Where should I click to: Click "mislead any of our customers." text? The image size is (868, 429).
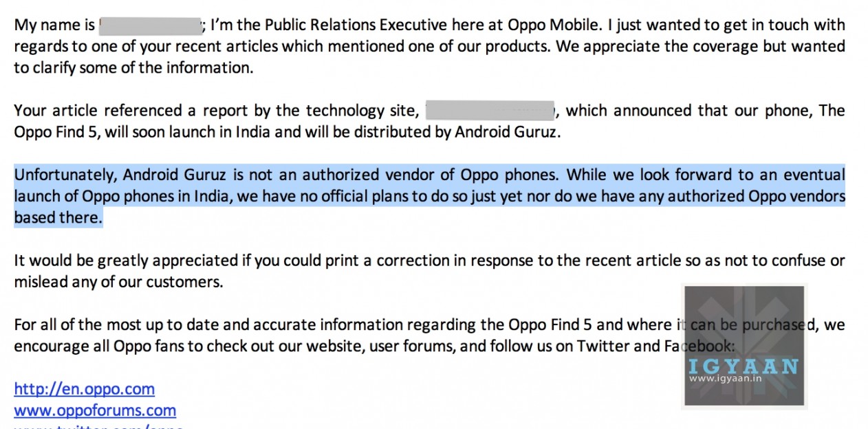tap(118, 282)
